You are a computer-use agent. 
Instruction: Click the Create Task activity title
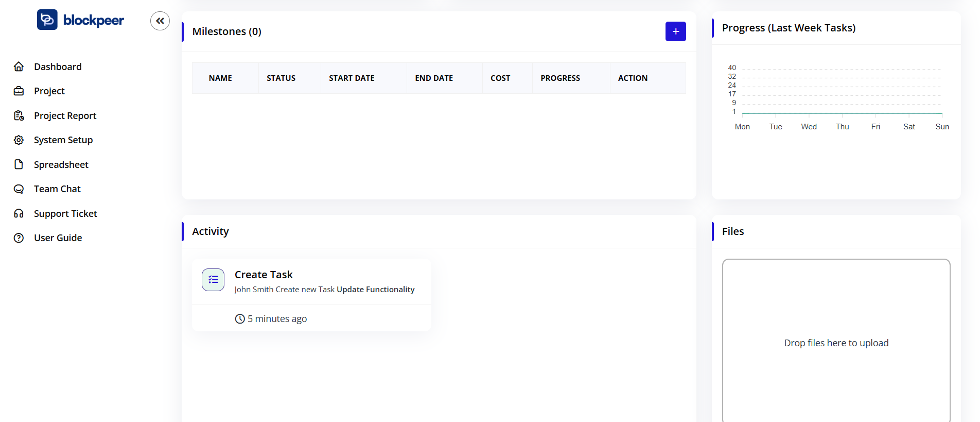pyautogui.click(x=264, y=275)
